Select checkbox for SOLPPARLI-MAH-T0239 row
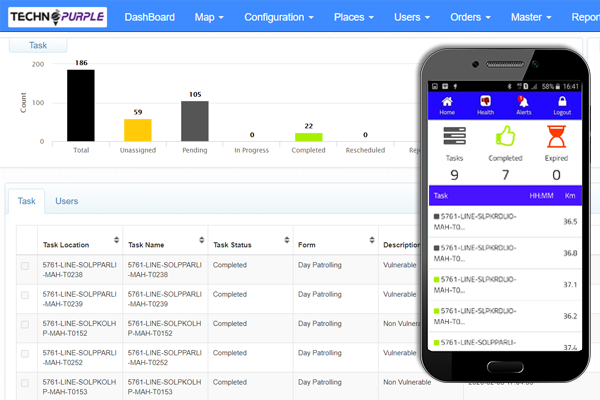This screenshot has height=400, width=600. point(25,295)
